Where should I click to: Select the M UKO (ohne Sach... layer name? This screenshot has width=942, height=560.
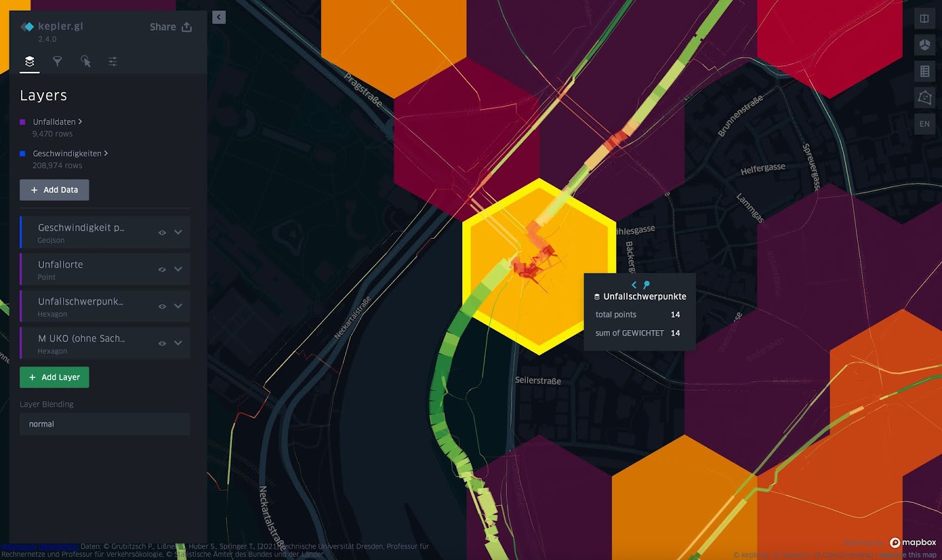pos(81,339)
